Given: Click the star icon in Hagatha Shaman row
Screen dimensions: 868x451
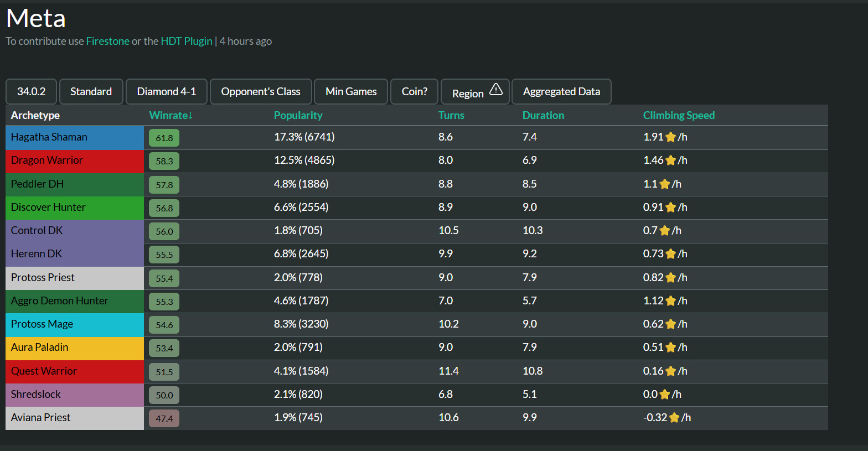Looking at the screenshot, I should coord(670,137).
